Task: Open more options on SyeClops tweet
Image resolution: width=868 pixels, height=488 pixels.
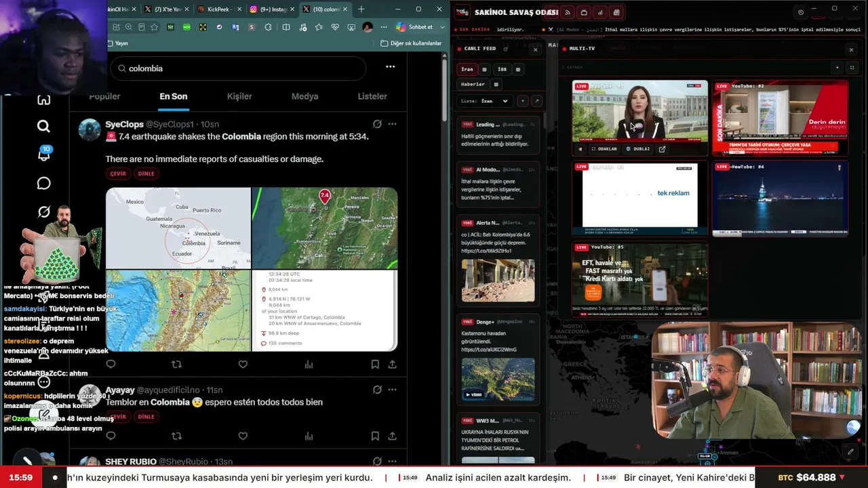Action: (x=392, y=124)
